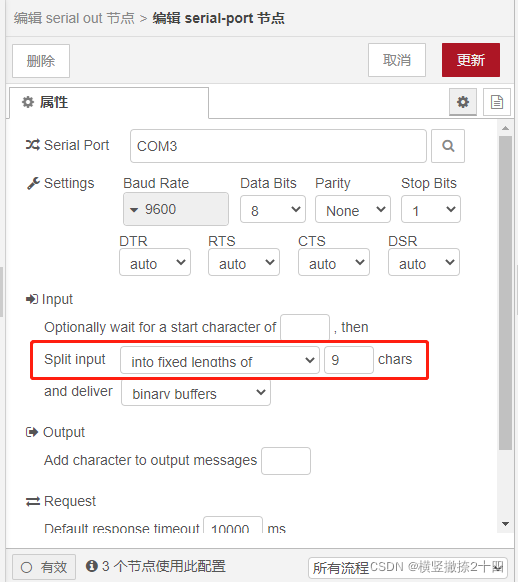Open the 所有流程 scope dropdown
Viewport: 518px width, 582px height.
(407, 568)
